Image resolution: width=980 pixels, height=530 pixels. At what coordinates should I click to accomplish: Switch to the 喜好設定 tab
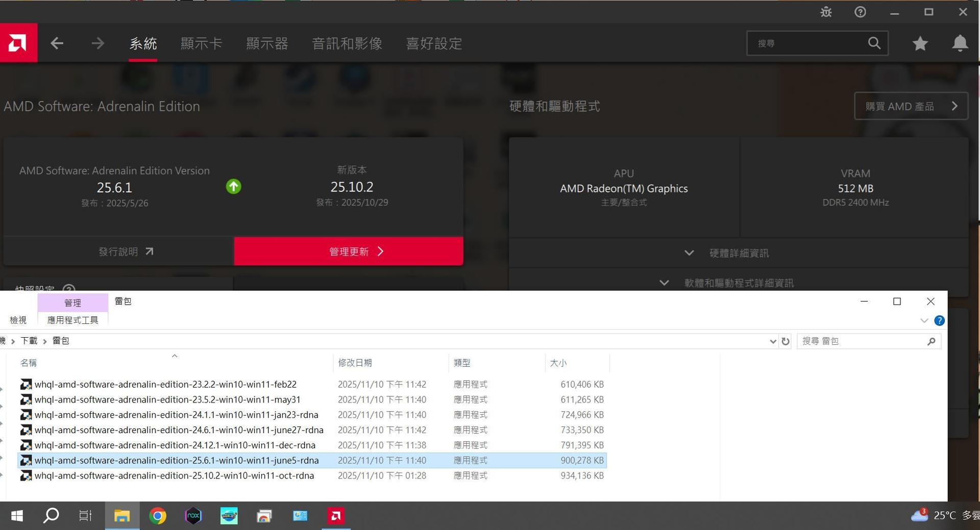434,43
